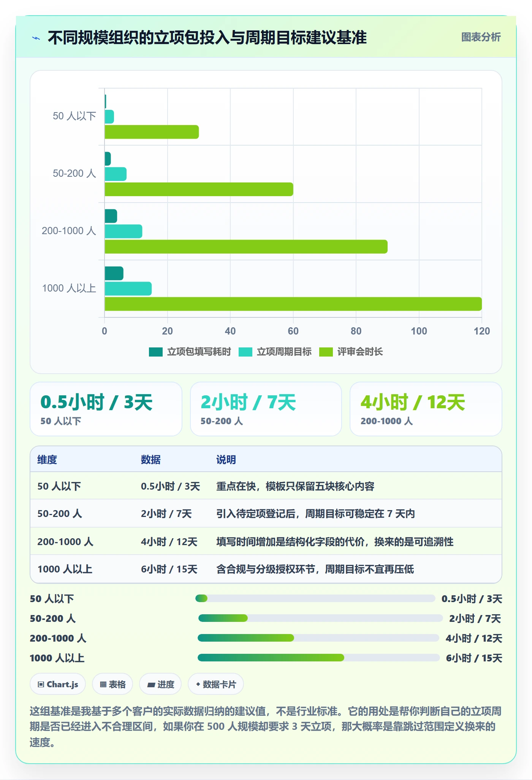Click the y-axis label 1000 人以上

pyautogui.click(x=69, y=288)
